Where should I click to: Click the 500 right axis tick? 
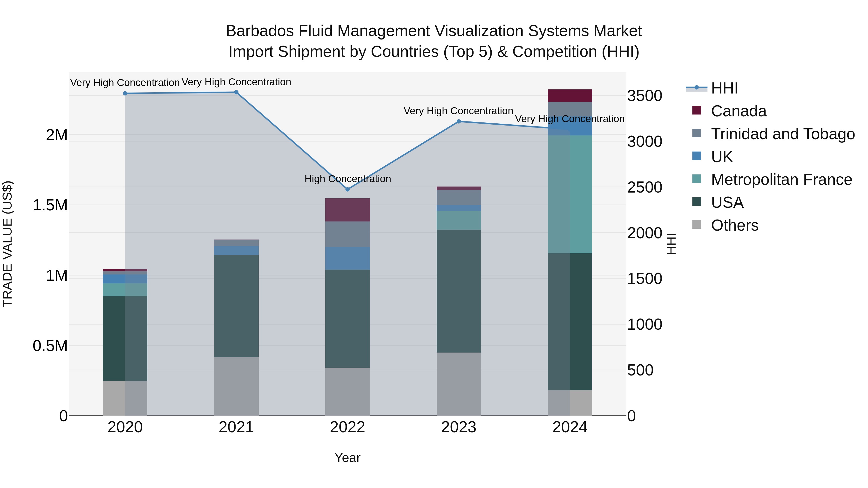click(640, 370)
